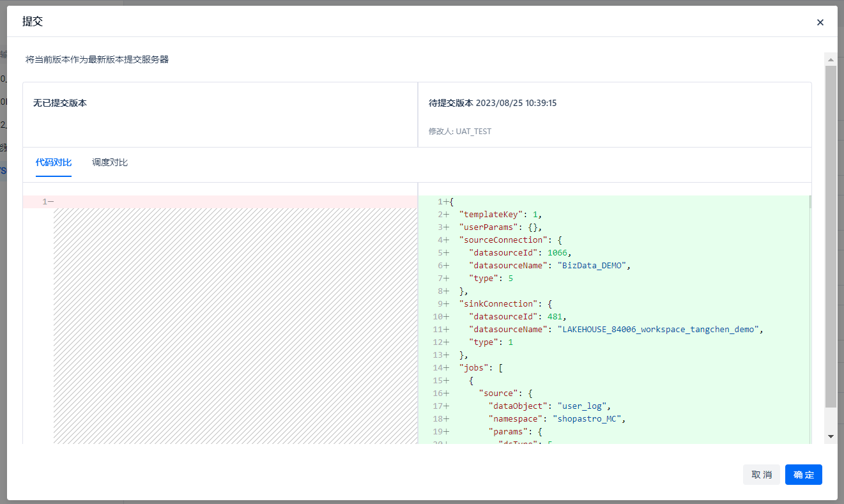This screenshot has height=504, width=844.
Task: Click the 修改人: UAT_TEST label
Action: click(x=460, y=132)
